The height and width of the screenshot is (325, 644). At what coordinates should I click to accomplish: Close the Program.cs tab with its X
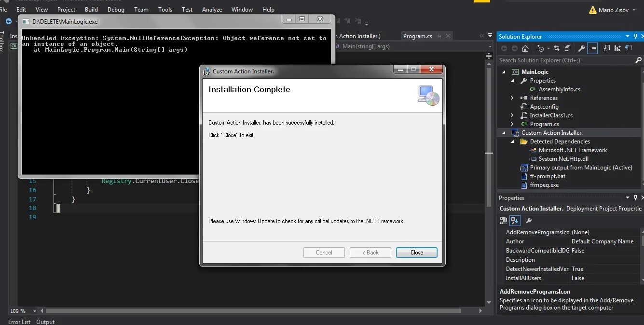(x=448, y=36)
